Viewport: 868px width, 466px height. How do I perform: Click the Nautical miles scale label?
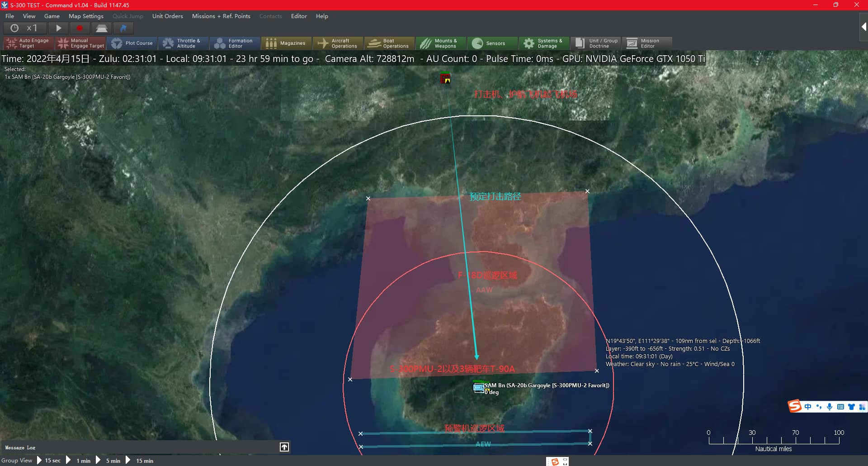(774, 449)
